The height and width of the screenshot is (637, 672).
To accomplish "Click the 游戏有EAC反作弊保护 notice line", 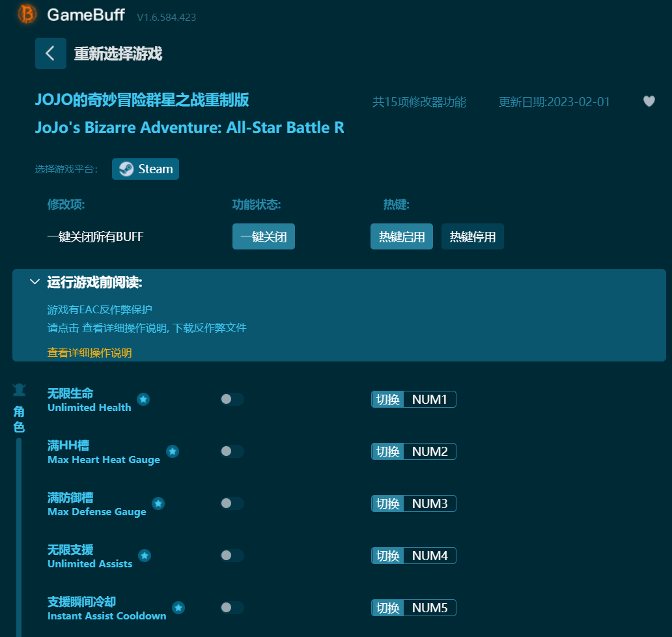I will tap(100, 309).
